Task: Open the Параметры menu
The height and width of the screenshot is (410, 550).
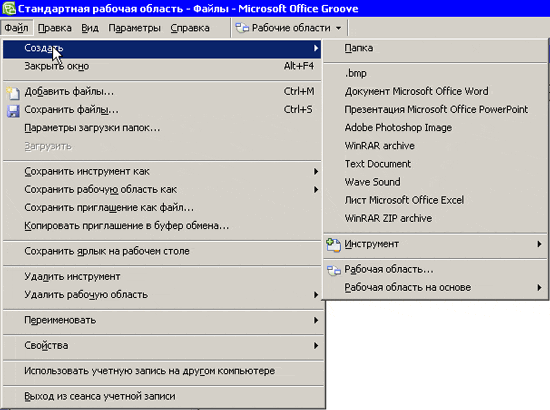Action: point(134,28)
